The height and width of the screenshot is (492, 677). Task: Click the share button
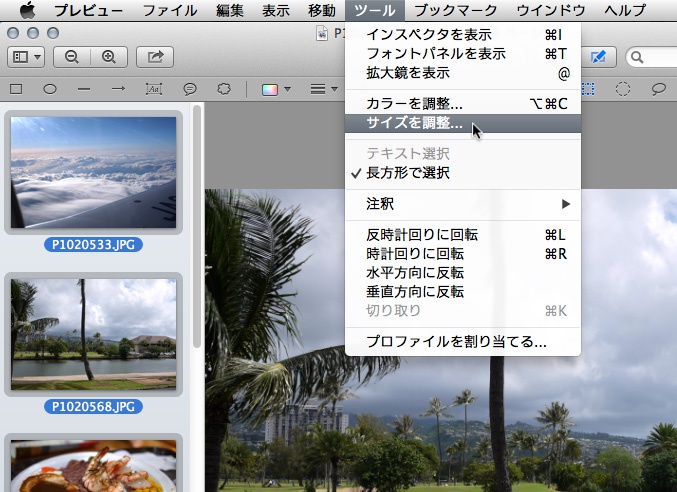155,57
